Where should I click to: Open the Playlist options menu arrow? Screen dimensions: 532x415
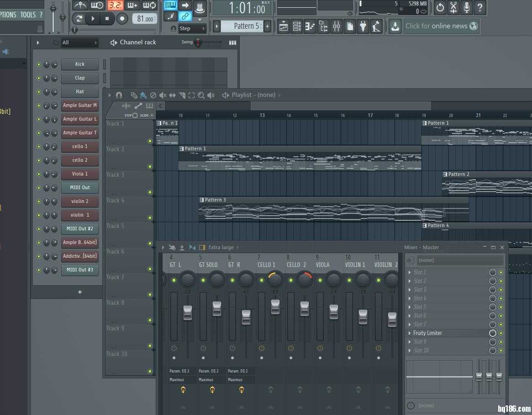pyautogui.click(x=110, y=95)
